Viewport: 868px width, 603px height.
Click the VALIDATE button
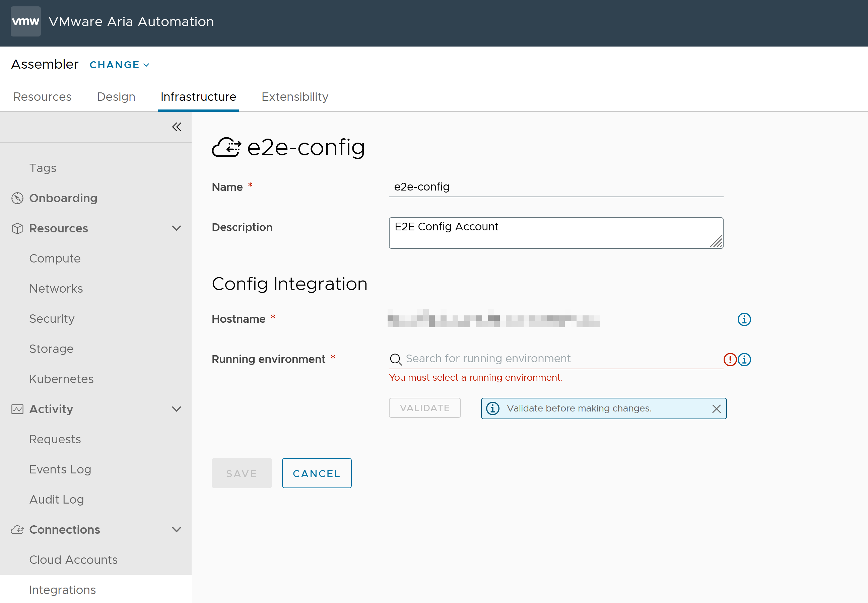click(425, 407)
